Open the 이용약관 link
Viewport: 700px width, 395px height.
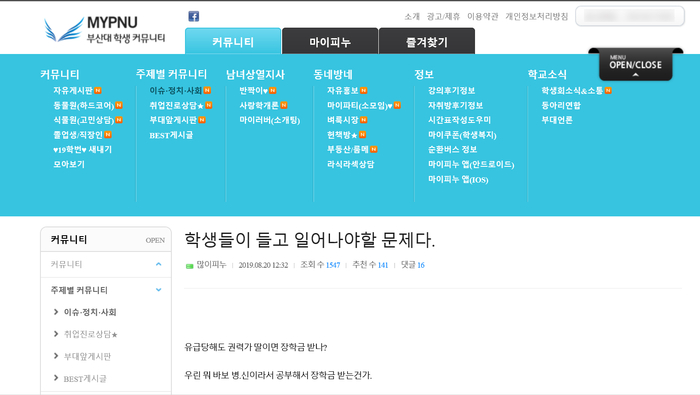tap(483, 17)
